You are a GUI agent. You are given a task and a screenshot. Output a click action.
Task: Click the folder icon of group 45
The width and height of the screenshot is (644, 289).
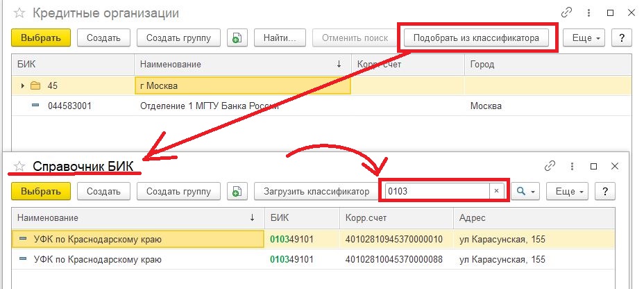(x=35, y=86)
